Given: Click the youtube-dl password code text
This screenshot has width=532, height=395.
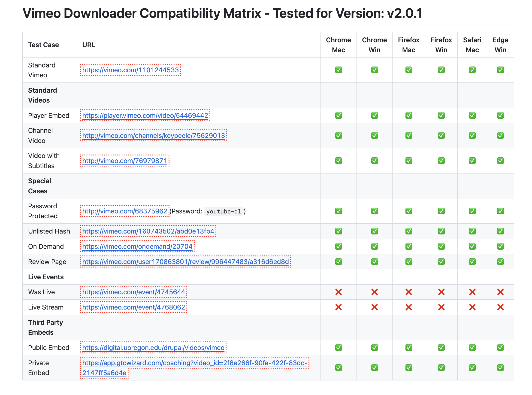Looking at the screenshot, I should coord(224,212).
